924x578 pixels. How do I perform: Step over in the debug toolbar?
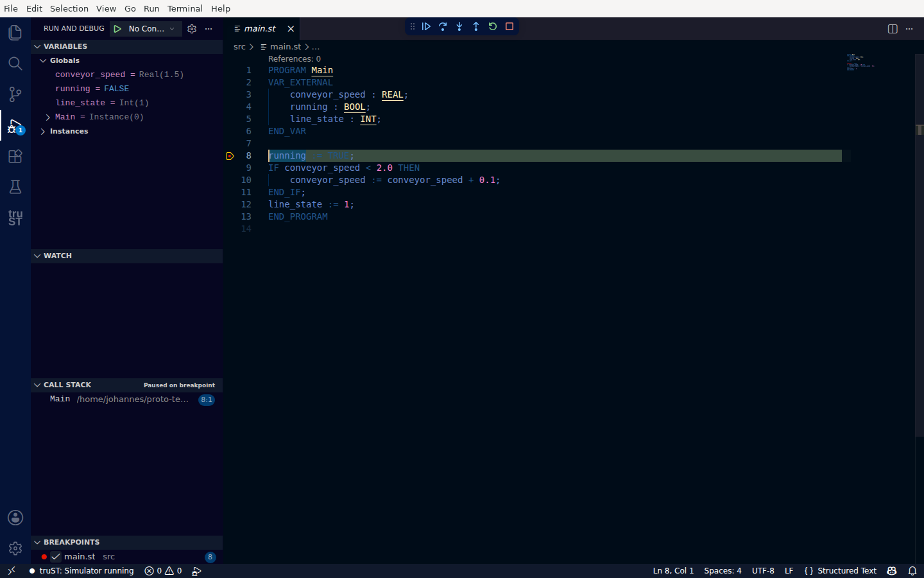pyautogui.click(x=443, y=26)
